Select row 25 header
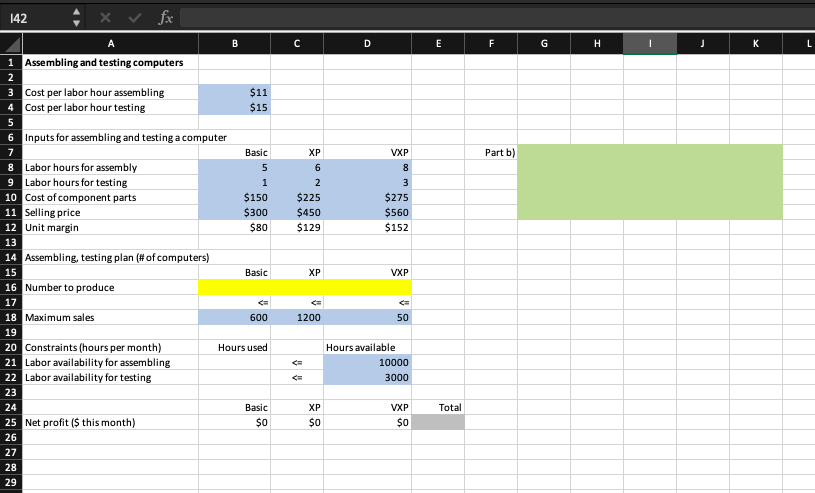This screenshot has height=493, width=815. 11,422
